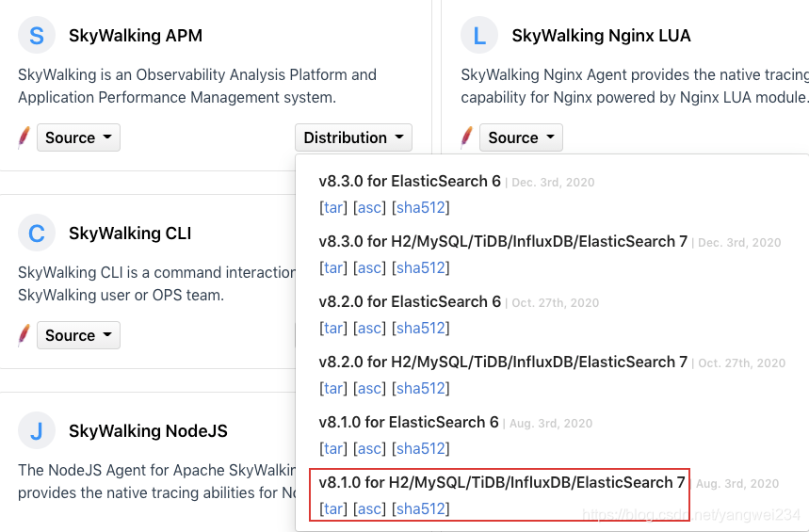Open sha512 link for v8.3.0 H2/MySQL/TiDB/InfluxDB/ElasticSearch 7
The image size is (809, 532).
(420, 267)
